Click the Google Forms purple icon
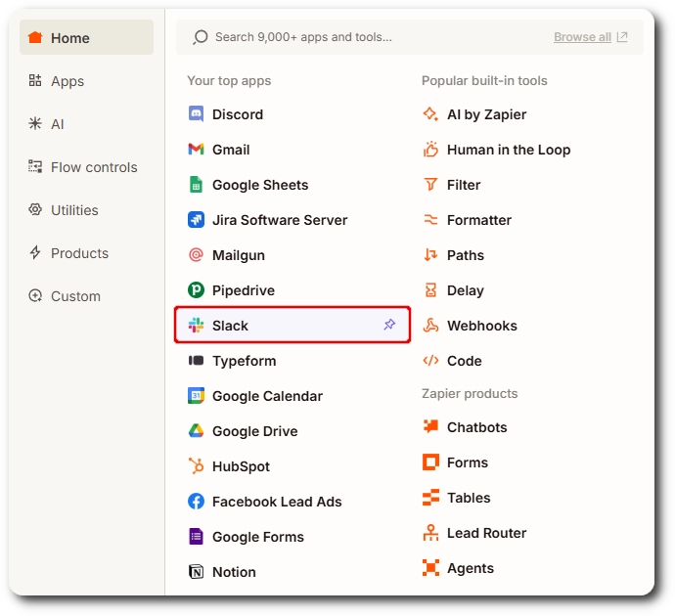 196,537
